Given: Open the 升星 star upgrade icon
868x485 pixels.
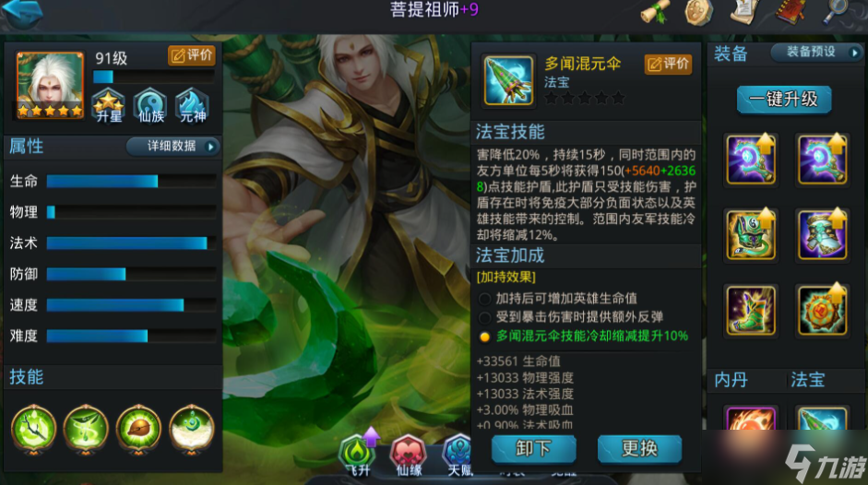Looking at the screenshot, I should pos(109,105).
